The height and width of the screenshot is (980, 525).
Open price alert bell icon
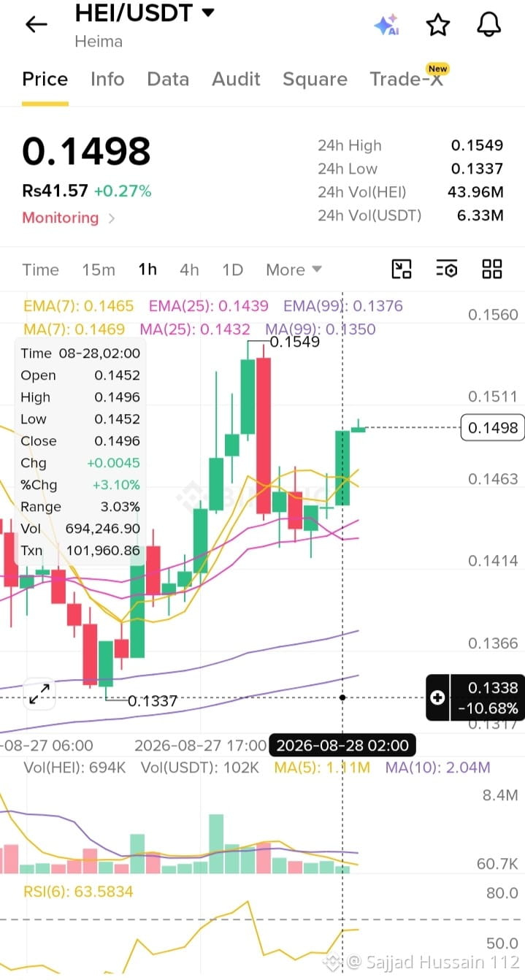pos(488,25)
